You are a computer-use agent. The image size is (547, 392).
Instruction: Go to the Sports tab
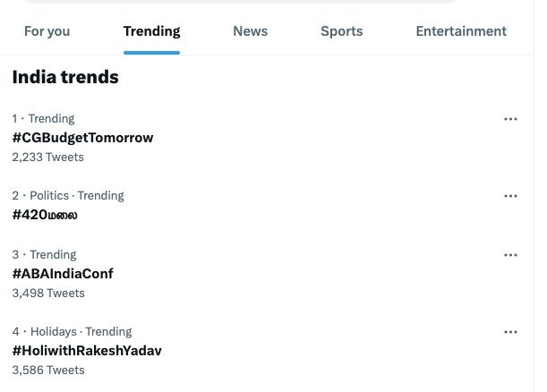tap(341, 31)
